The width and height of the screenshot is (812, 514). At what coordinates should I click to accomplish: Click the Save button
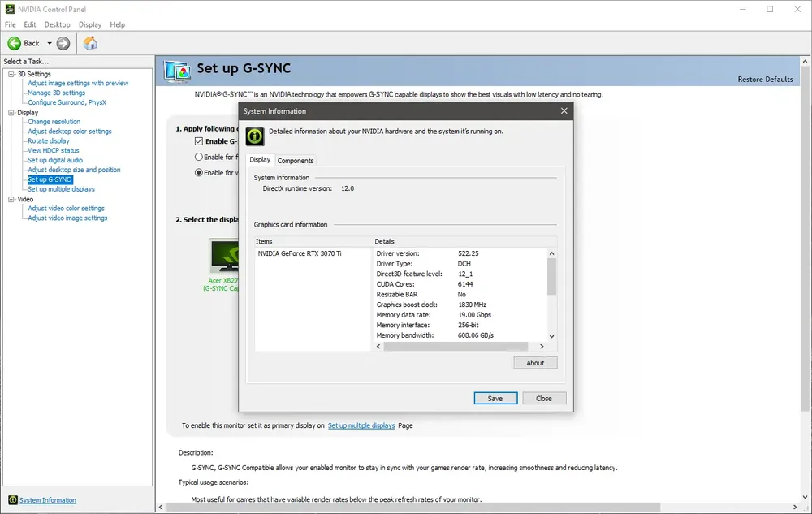(495, 398)
